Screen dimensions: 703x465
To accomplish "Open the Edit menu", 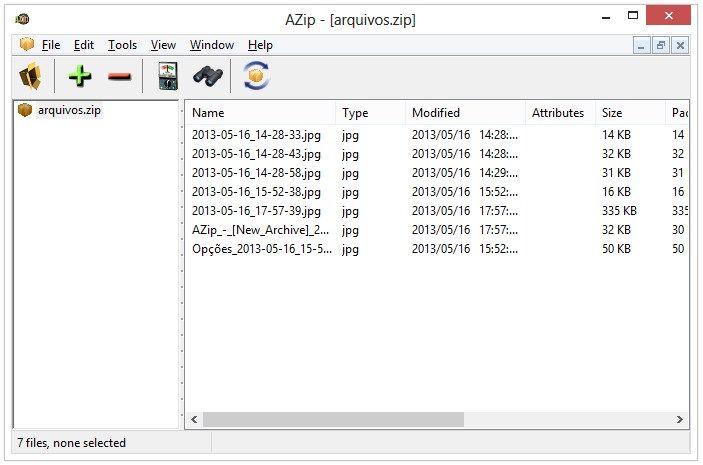I will tap(84, 45).
